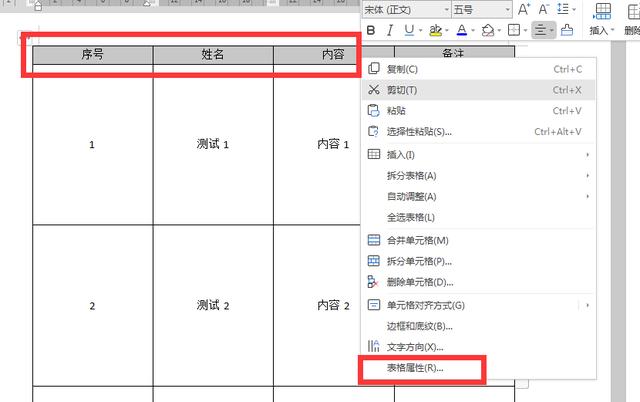Increase font size with A+ icon
This screenshot has height=402, width=640.
[x=524, y=9]
